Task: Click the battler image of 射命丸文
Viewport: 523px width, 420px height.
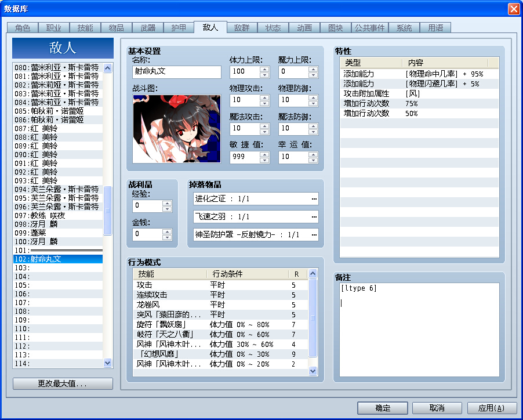Action: coord(176,129)
